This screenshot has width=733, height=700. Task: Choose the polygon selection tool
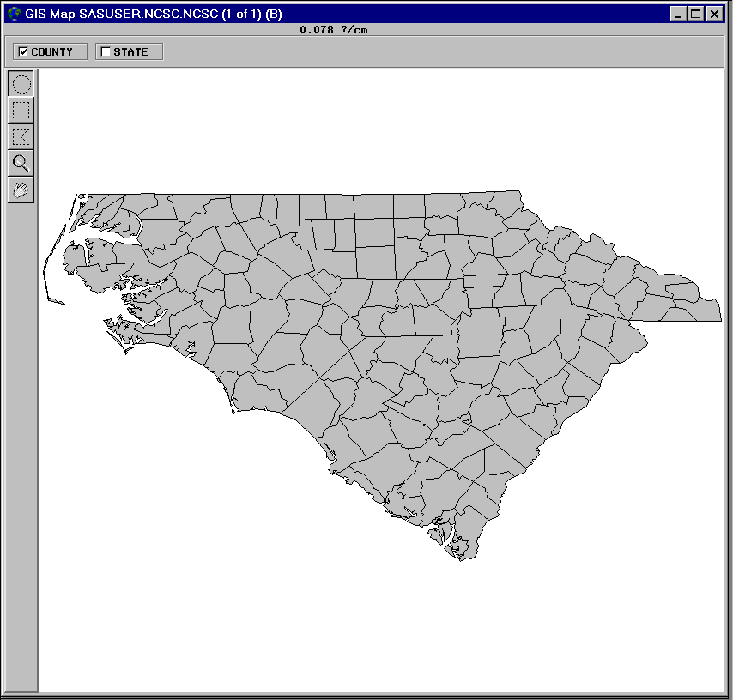point(21,136)
